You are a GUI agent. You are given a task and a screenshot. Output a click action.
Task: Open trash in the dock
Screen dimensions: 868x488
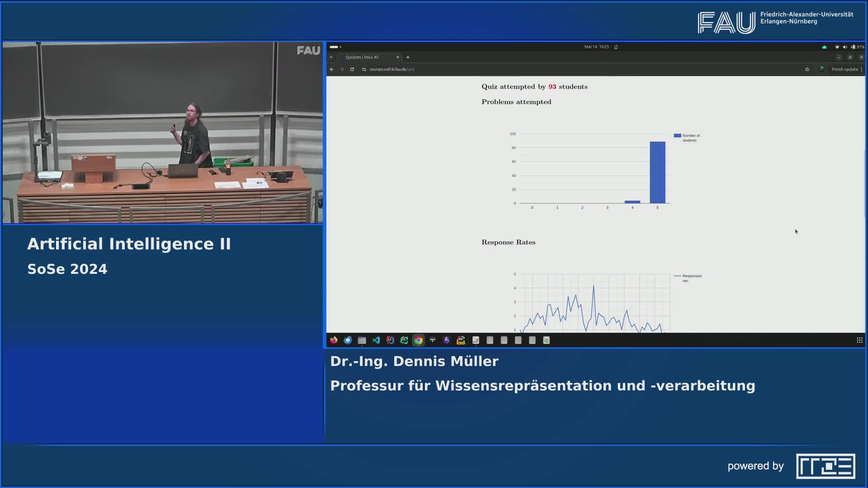coord(546,340)
